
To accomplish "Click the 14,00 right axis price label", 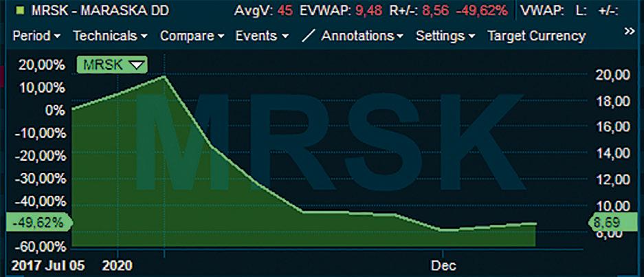I will tap(612, 154).
